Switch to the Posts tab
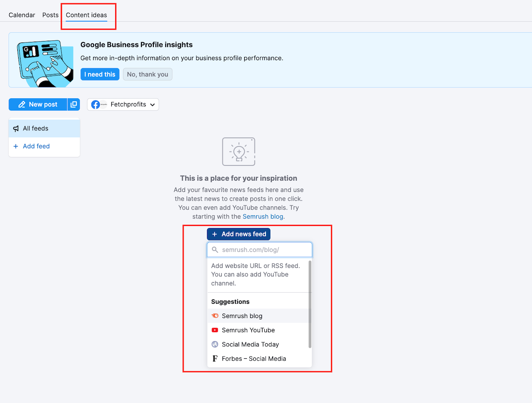 pos(51,15)
